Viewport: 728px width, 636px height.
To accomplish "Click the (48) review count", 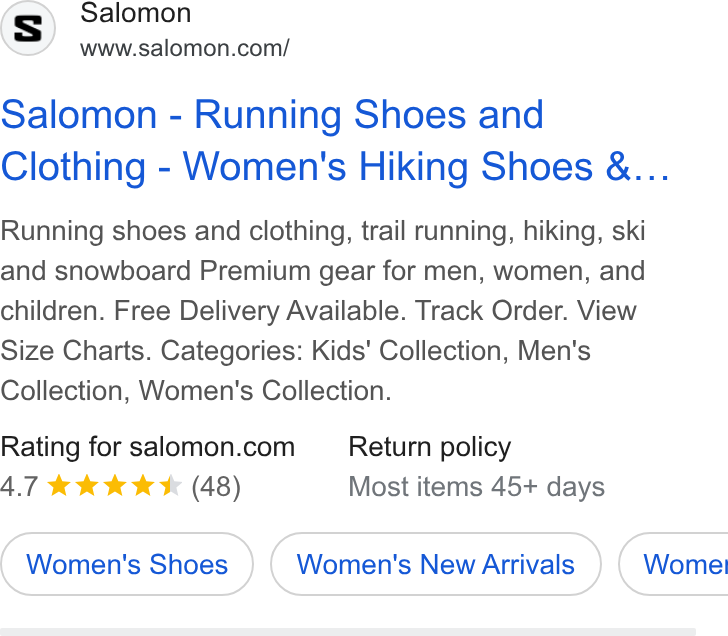I will click(216, 487).
